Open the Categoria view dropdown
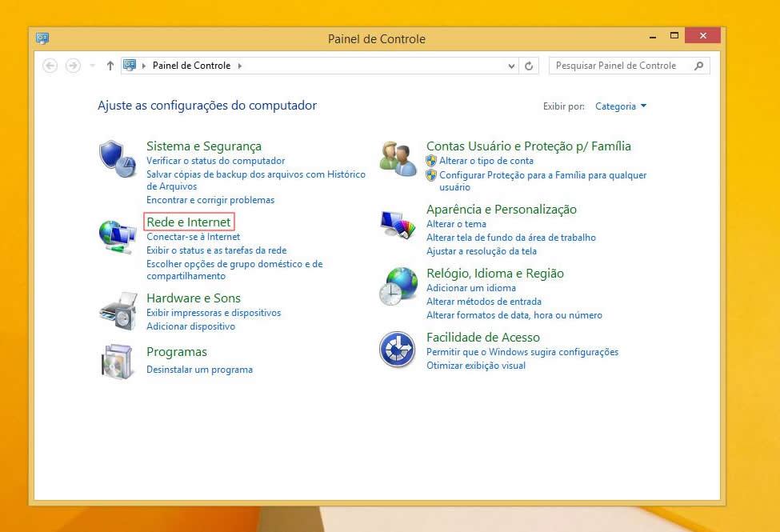Image resolution: width=780 pixels, height=532 pixels. (621, 106)
